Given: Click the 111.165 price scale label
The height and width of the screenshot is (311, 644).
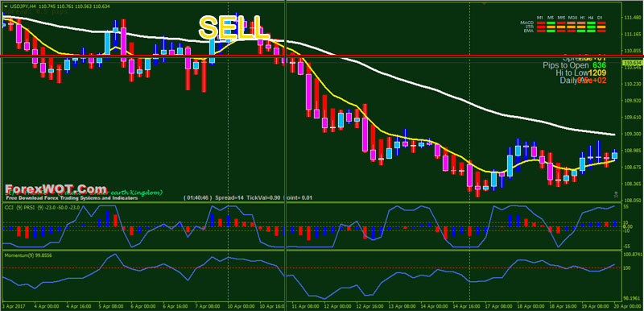Looking at the screenshot, I should click(632, 34).
